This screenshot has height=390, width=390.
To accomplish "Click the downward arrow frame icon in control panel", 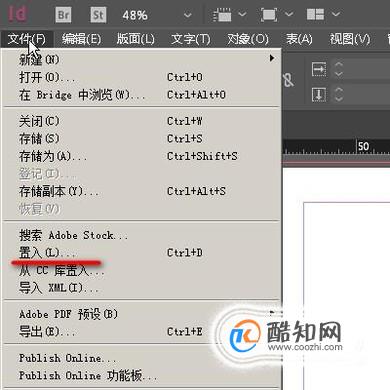I will pyautogui.click(x=319, y=95).
